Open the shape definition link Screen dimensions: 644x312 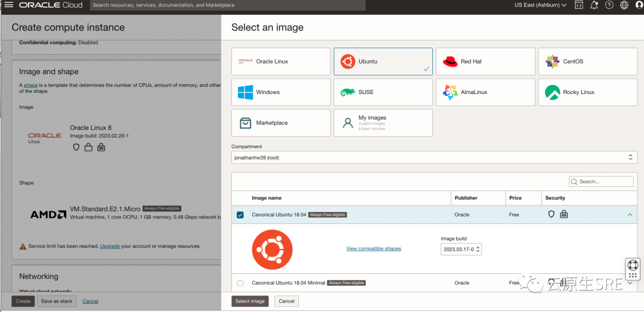[x=31, y=85]
